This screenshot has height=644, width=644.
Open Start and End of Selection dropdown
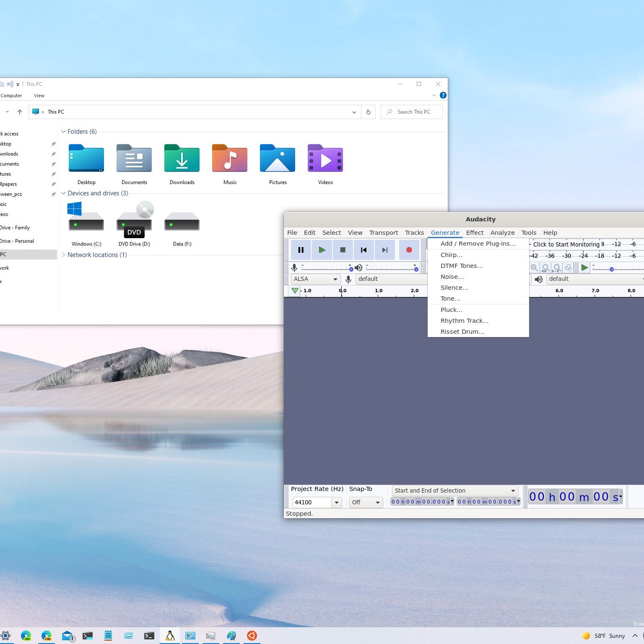pyautogui.click(x=455, y=491)
